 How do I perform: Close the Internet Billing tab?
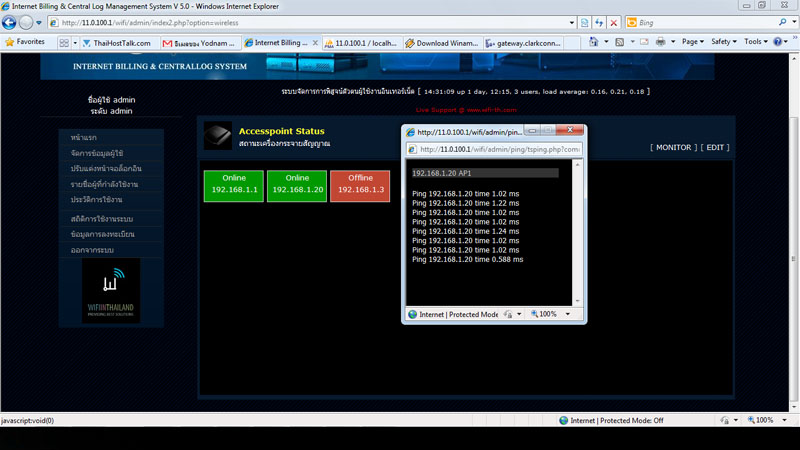click(x=315, y=43)
